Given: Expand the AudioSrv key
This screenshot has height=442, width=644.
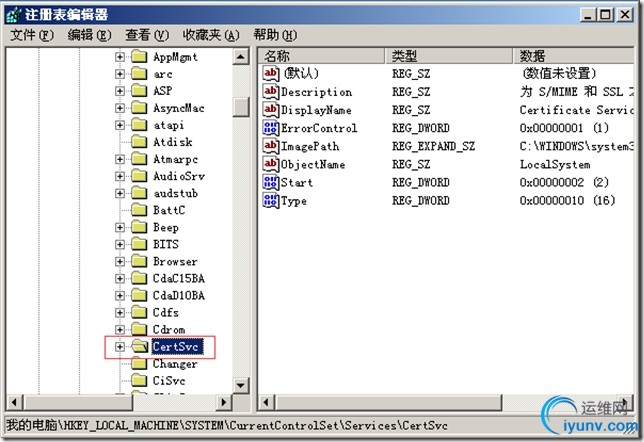Looking at the screenshot, I should pos(120,176).
